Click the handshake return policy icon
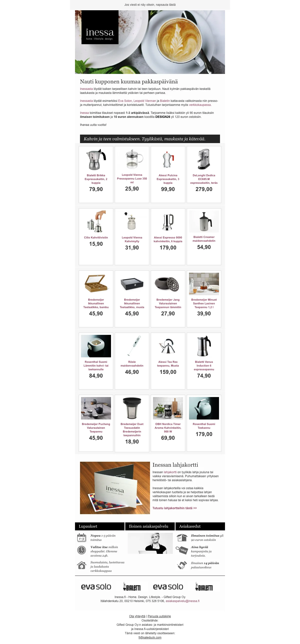 [182, 565]
